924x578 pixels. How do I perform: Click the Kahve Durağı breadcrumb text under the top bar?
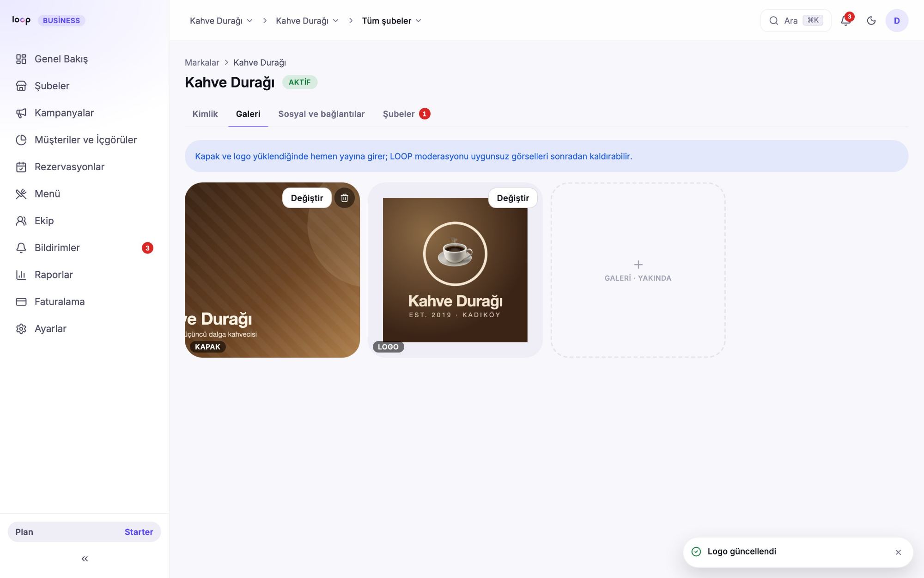point(260,62)
